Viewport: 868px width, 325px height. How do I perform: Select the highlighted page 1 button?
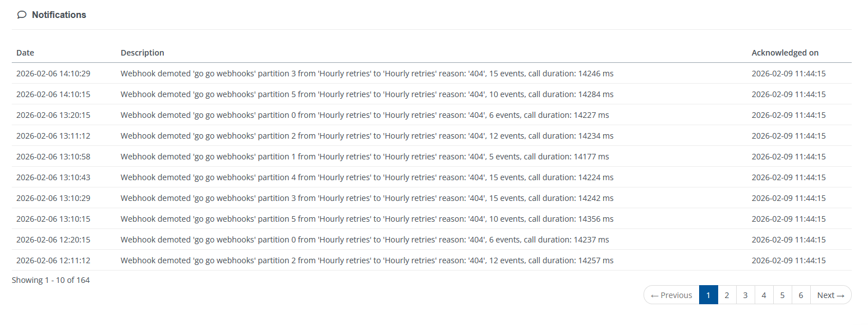pyautogui.click(x=708, y=295)
